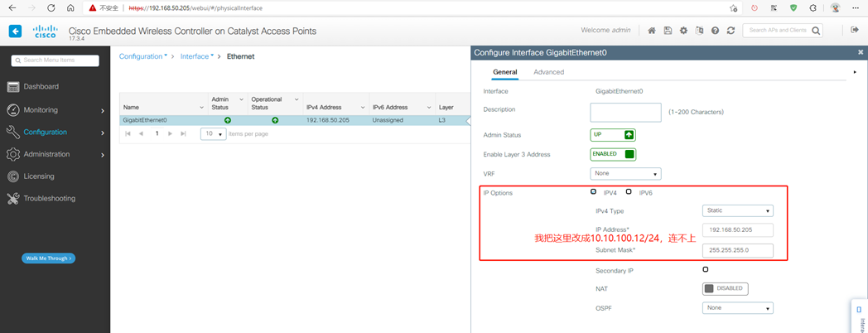
Task: Open the Operational Status column filter arrow
Action: point(297,99)
